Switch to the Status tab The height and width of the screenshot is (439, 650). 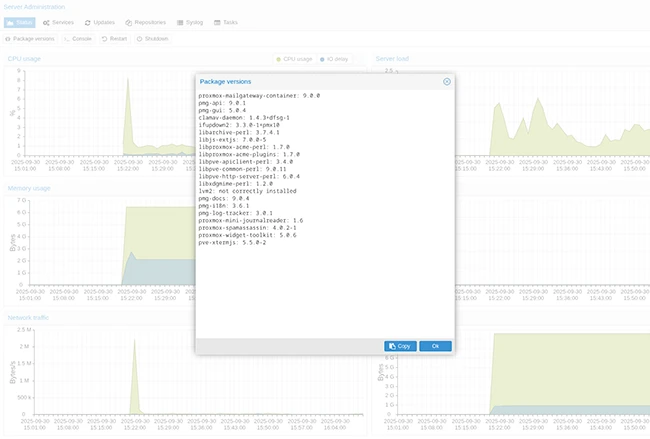(x=23, y=21)
